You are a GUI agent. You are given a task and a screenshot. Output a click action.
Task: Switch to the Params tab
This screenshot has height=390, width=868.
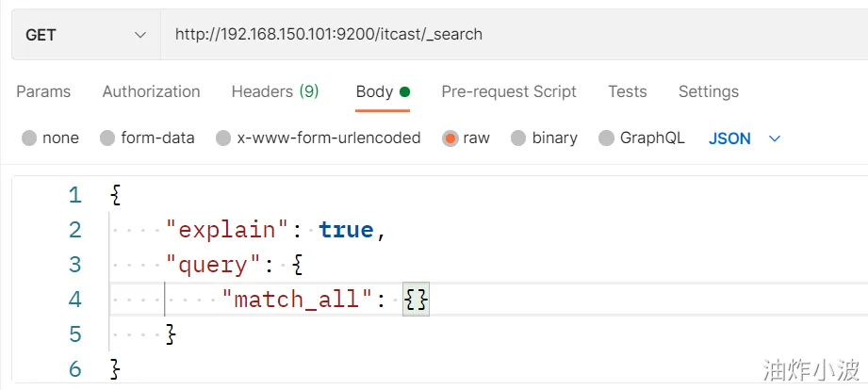pyautogui.click(x=43, y=91)
